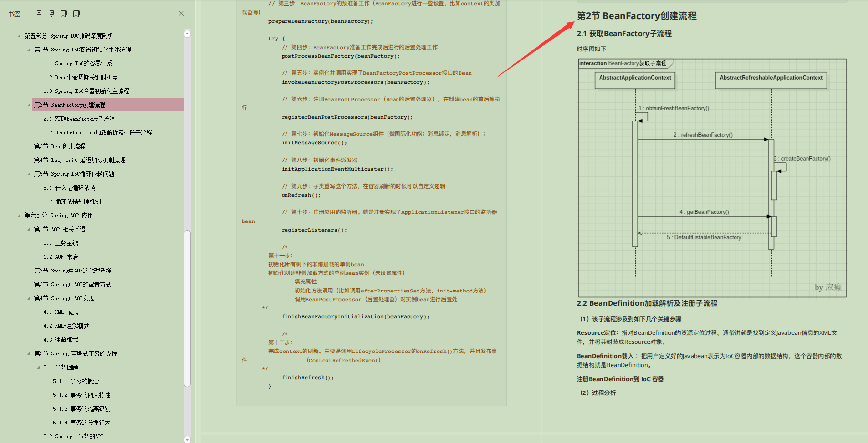Click the AbstractRefreshableApplicationContext box in the diagram
The image size is (868, 443).
pyautogui.click(x=771, y=80)
